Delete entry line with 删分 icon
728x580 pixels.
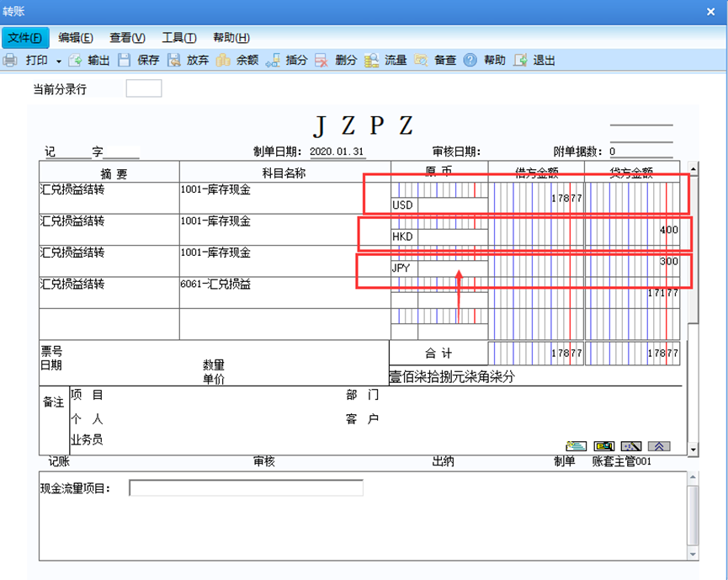click(321, 61)
